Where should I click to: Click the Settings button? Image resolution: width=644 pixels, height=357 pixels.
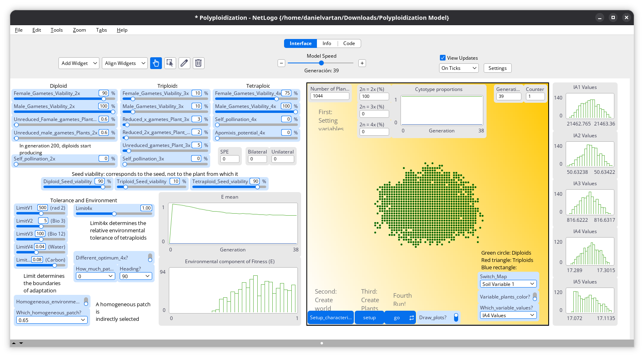point(497,68)
